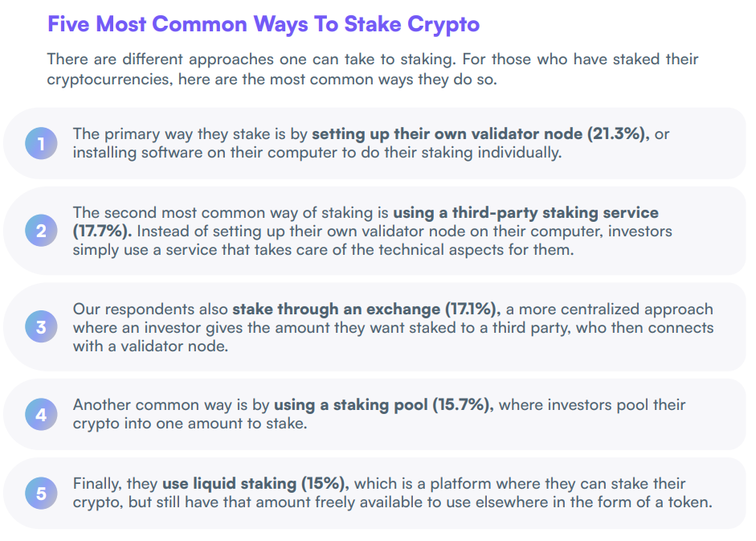Click the number 3 circle badge
Image resolution: width=756 pixels, height=541 pixels.
tap(42, 326)
